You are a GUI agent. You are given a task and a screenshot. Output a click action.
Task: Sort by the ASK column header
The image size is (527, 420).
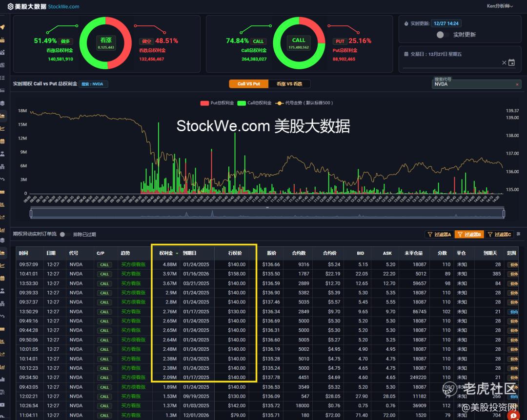click(x=387, y=253)
